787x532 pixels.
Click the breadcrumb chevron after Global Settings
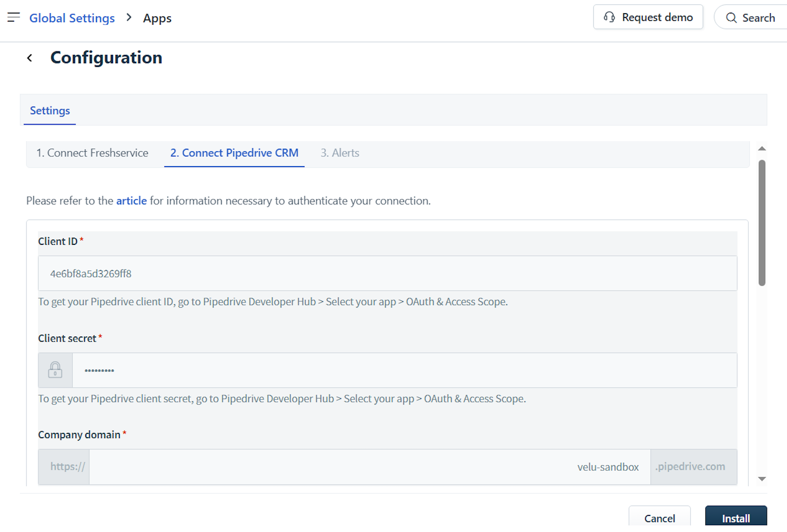coord(129,17)
